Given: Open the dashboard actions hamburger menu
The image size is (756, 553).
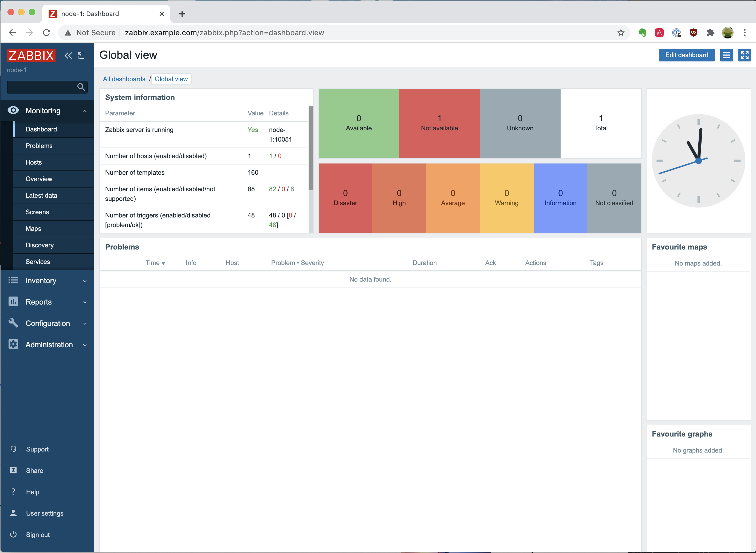Looking at the screenshot, I should [726, 55].
